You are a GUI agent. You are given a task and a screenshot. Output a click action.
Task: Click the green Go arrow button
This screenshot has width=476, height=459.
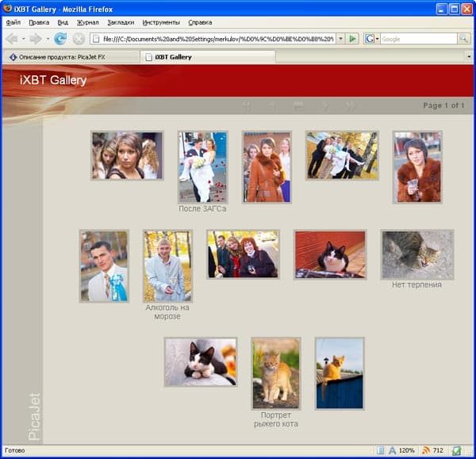352,39
